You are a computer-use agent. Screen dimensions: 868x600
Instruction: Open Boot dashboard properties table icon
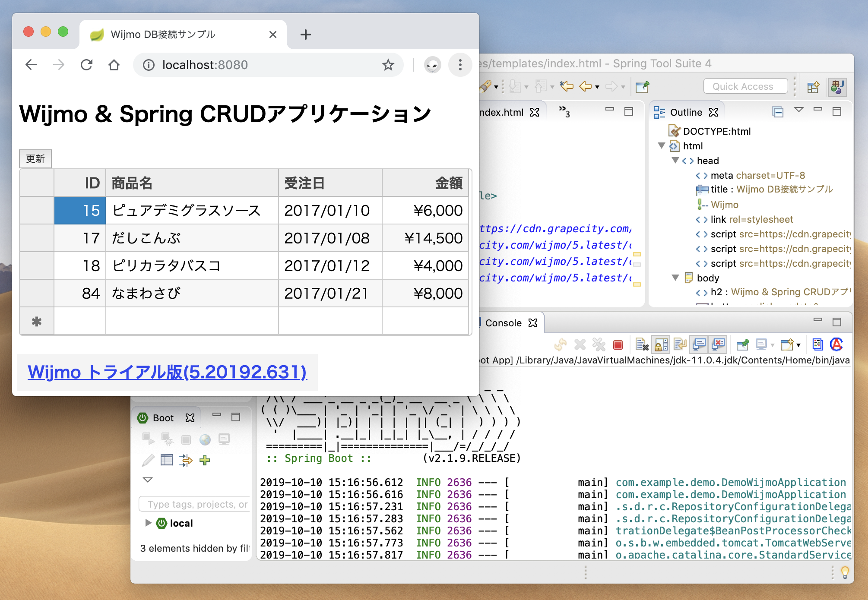tap(166, 460)
